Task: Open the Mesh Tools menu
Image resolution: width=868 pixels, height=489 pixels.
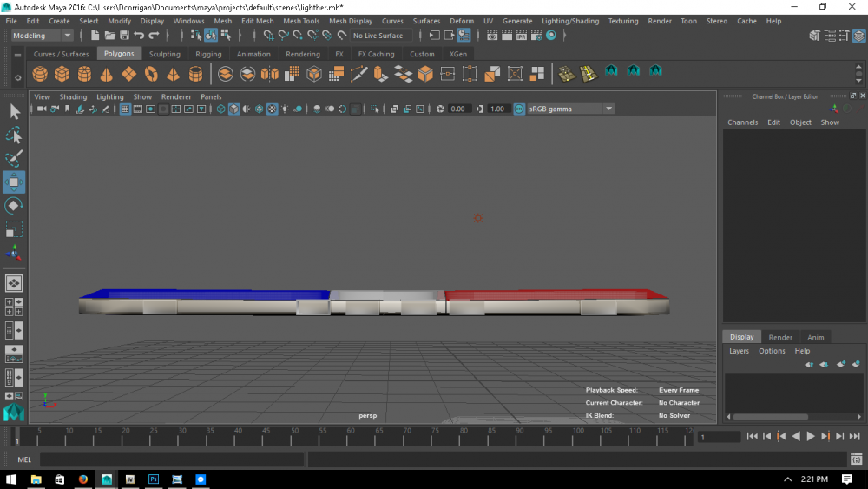Action: 300,21
